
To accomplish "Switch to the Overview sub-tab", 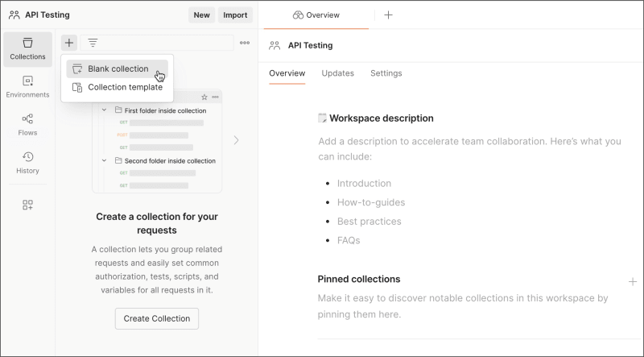I will pos(287,73).
